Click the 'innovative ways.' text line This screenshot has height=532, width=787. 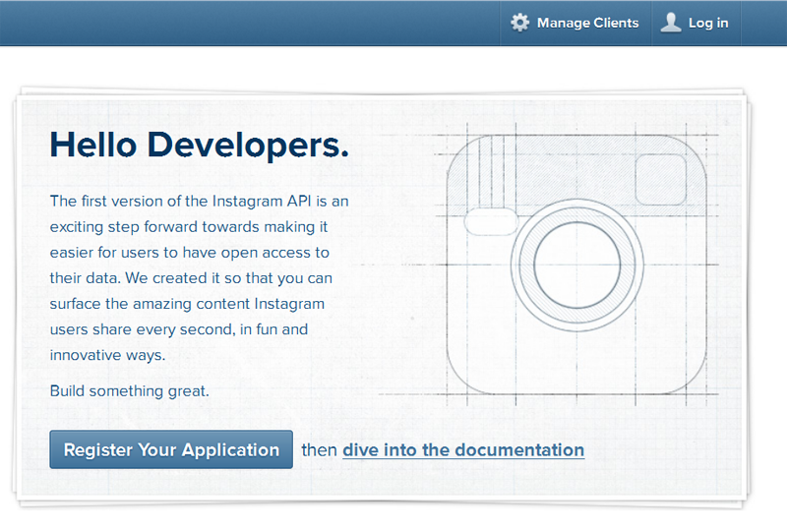(x=107, y=355)
